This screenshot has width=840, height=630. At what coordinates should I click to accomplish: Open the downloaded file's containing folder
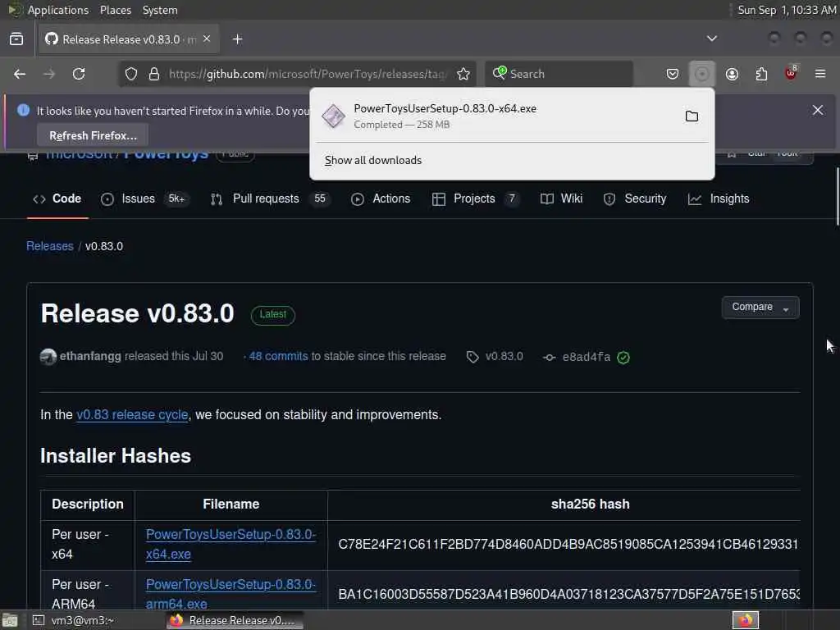click(x=692, y=116)
